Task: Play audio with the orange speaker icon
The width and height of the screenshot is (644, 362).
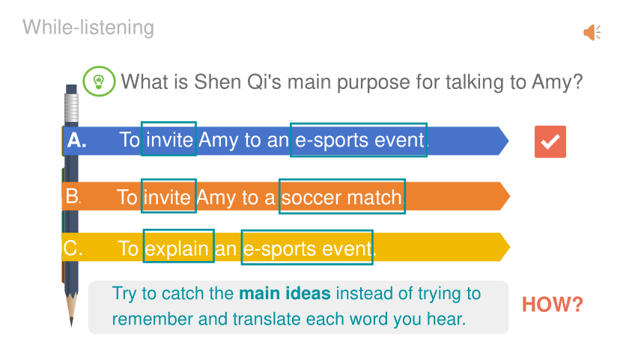Action: 592,32
